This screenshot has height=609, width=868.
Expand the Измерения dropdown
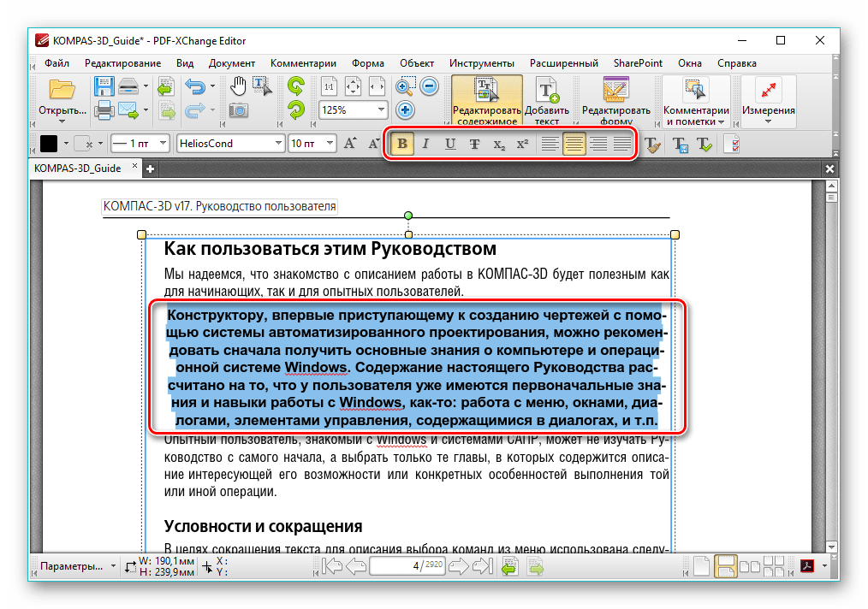coord(768,121)
